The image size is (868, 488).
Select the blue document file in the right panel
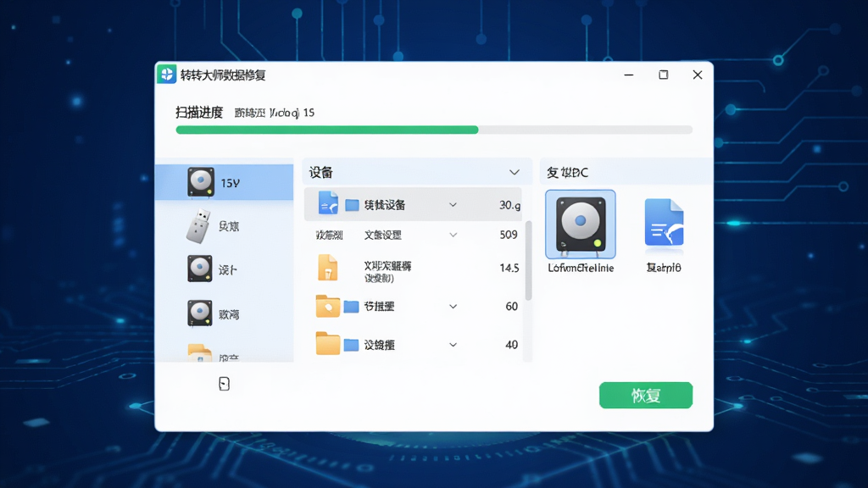pyautogui.click(x=664, y=223)
